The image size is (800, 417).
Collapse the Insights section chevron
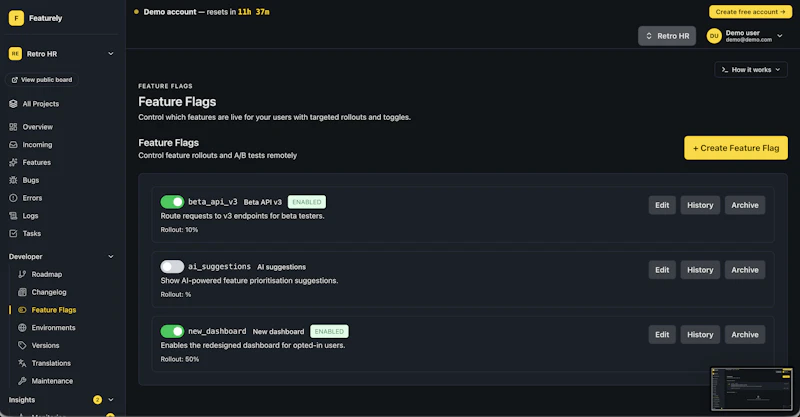pos(111,400)
